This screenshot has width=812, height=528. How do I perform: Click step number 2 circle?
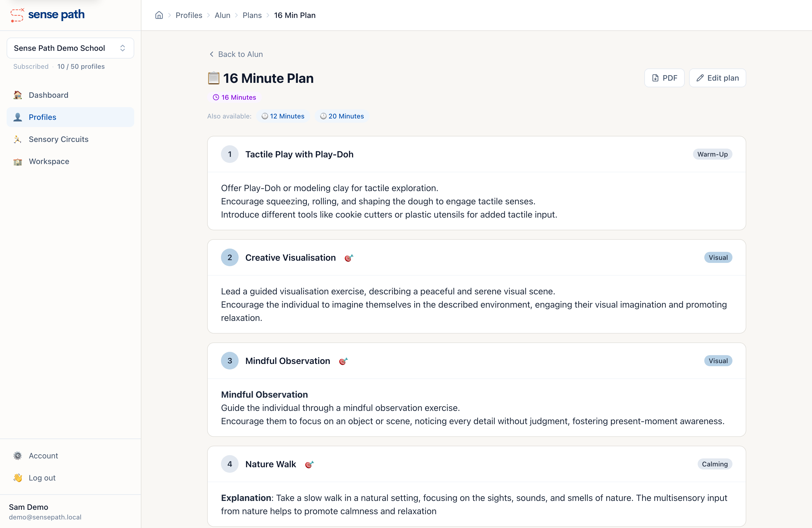click(230, 258)
